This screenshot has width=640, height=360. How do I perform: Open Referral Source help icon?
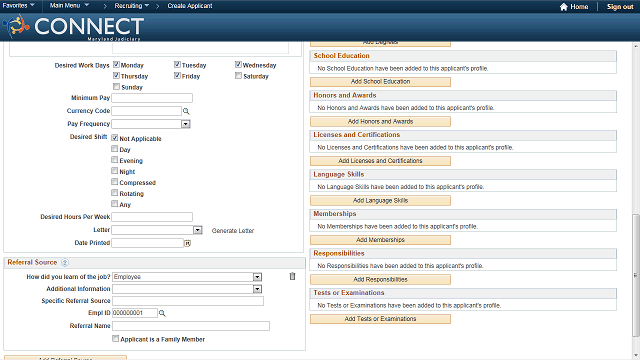coord(64,262)
